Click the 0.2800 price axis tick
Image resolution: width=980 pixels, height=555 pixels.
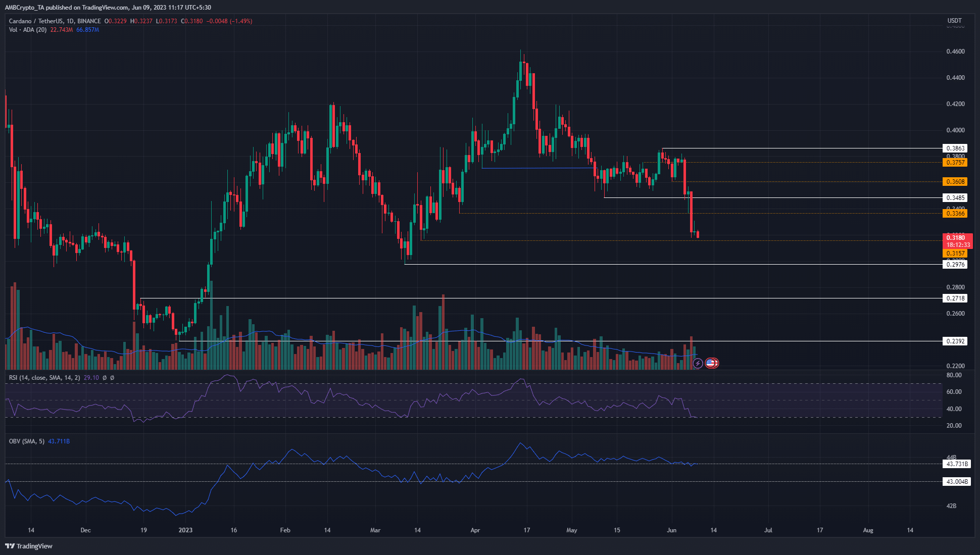955,287
